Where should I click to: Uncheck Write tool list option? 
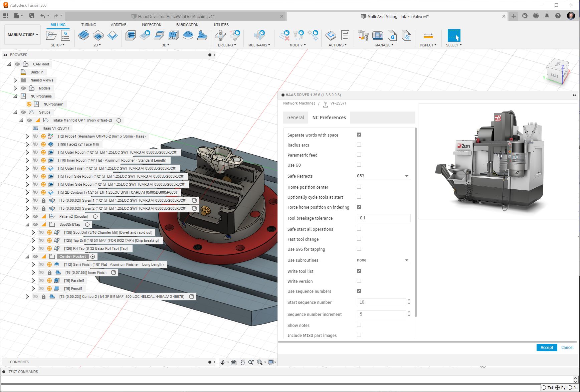click(359, 271)
